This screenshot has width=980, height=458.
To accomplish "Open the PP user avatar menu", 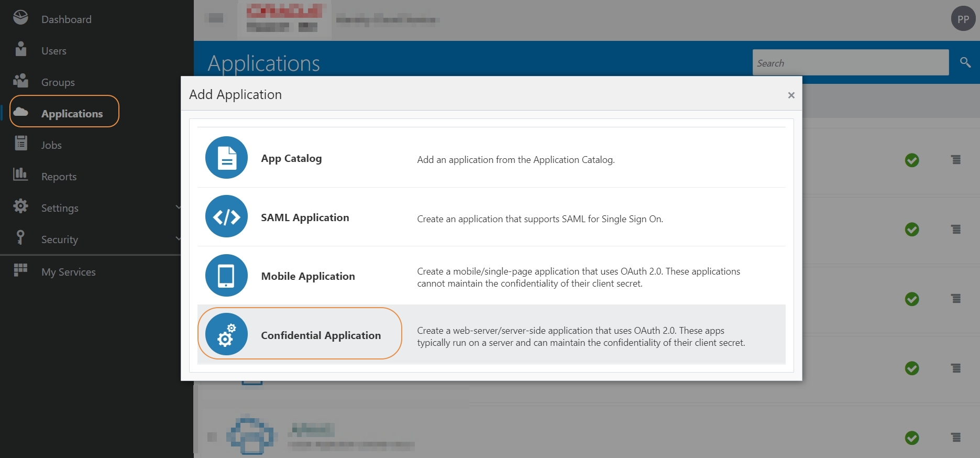I will [963, 19].
